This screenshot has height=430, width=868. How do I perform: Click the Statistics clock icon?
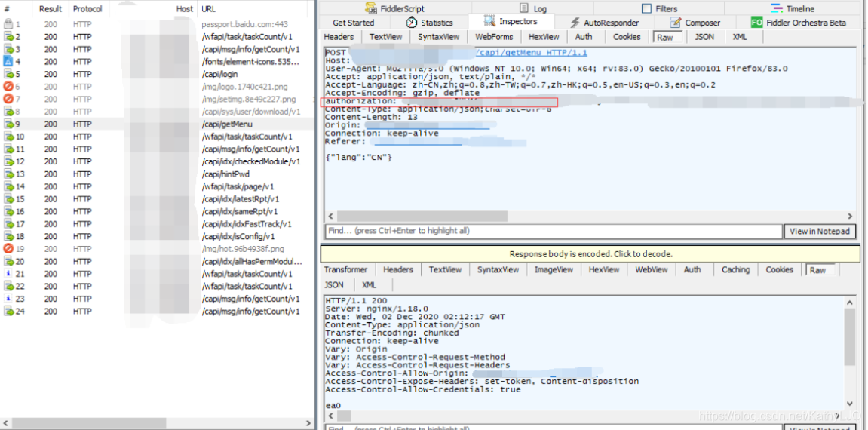411,23
